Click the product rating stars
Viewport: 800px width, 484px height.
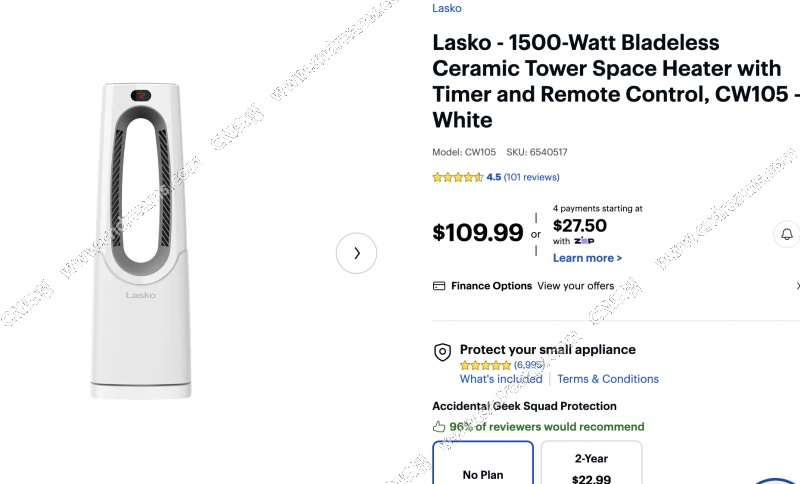click(x=457, y=177)
